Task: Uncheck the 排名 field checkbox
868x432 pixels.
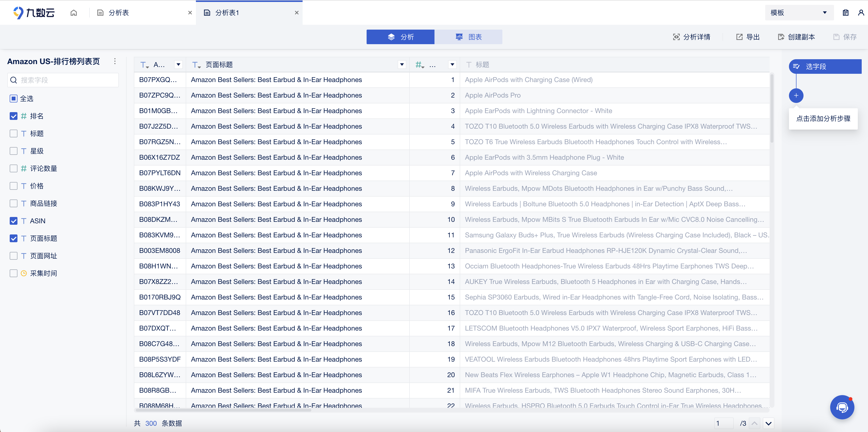Action: [x=14, y=116]
